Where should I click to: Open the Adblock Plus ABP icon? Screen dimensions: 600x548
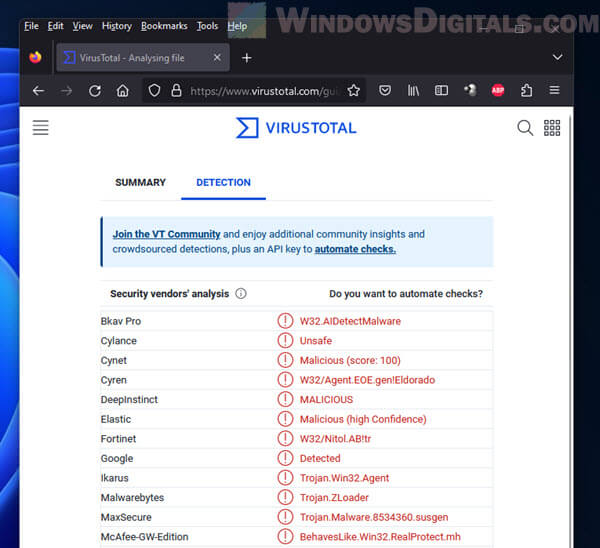[x=498, y=90]
